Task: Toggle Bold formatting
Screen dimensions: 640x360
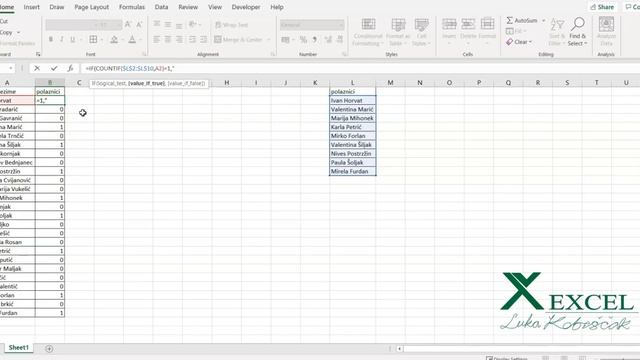Action: click(x=51, y=40)
